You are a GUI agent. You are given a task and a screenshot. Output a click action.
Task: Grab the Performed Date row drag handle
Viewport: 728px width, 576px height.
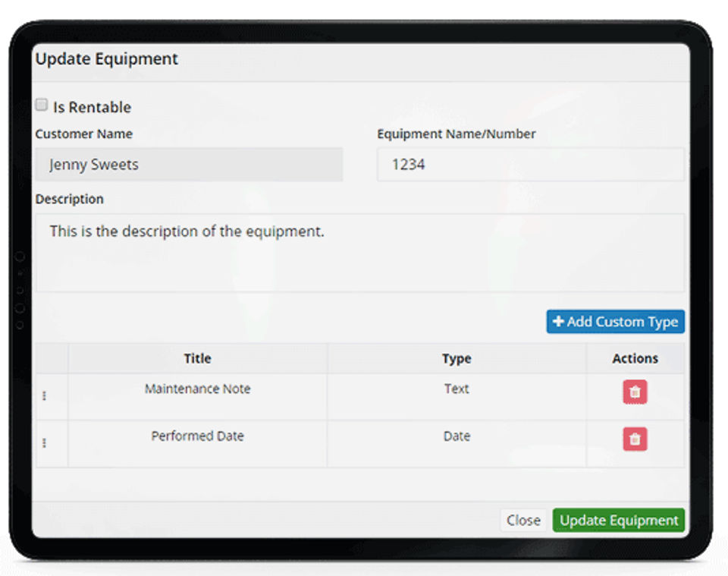(x=44, y=443)
